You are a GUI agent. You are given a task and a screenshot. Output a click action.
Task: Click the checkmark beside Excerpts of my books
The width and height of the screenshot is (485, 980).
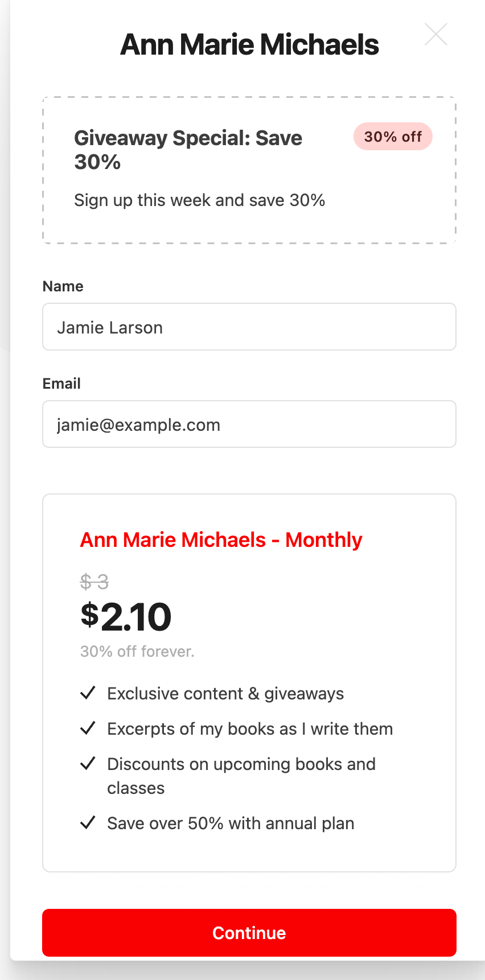pyautogui.click(x=88, y=728)
